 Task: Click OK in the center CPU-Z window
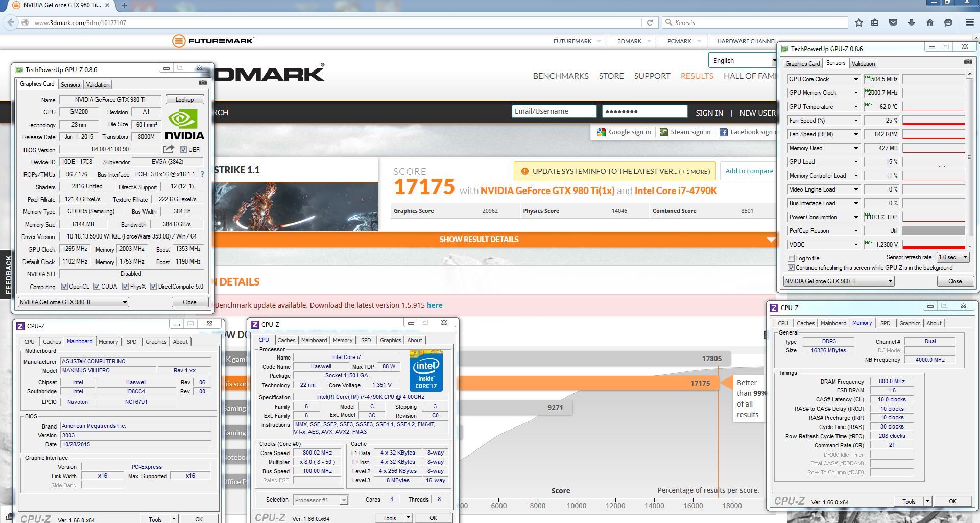(433, 518)
